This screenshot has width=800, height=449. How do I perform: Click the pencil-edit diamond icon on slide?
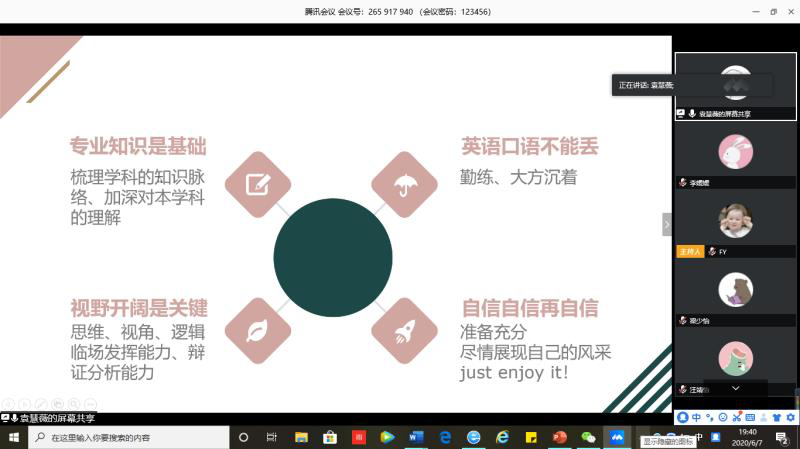pyautogui.click(x=258, y=184)
